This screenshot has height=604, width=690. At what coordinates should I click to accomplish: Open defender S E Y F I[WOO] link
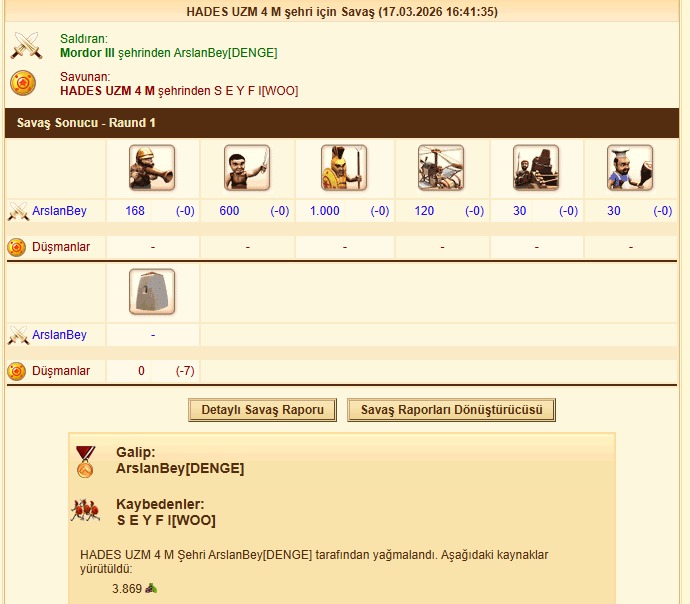(x=256, y=91)
